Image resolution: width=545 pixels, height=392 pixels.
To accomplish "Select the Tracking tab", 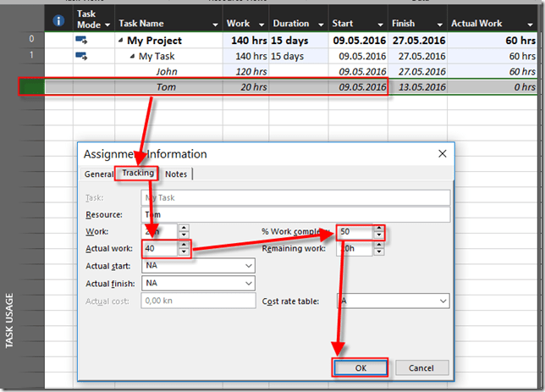I will 138,173.
